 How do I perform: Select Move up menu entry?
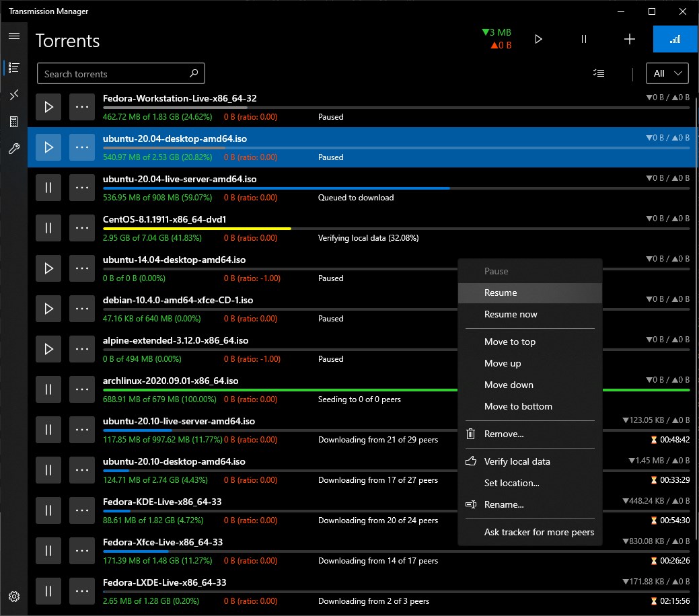click(x=530, y=363)
